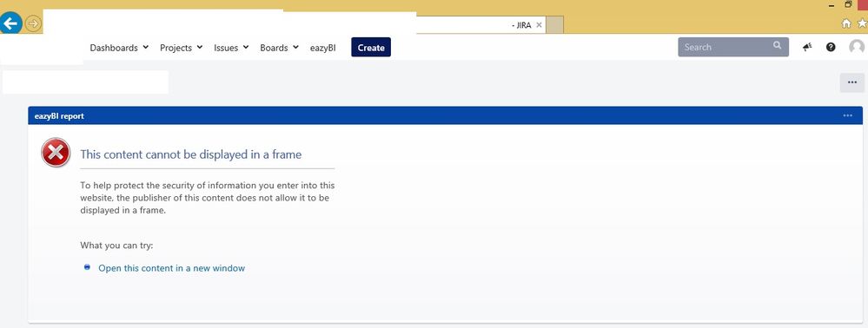
Task: Click the red error X icon
Action: tap(56, 153)
